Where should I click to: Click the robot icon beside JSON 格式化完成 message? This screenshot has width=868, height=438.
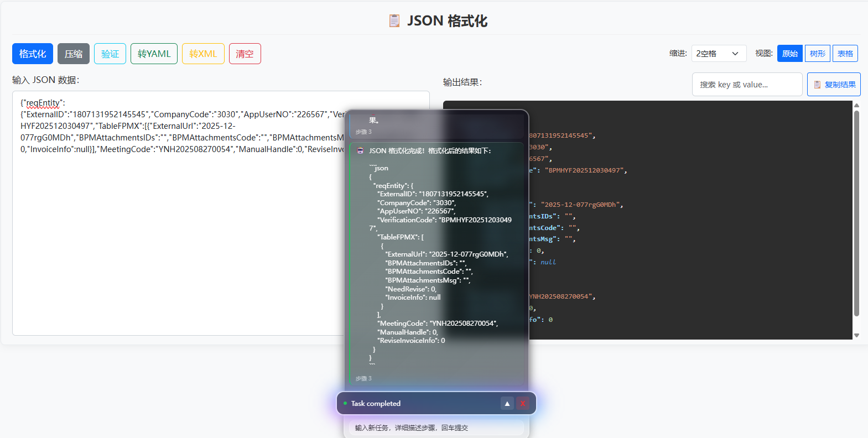(x=361, y=150)
